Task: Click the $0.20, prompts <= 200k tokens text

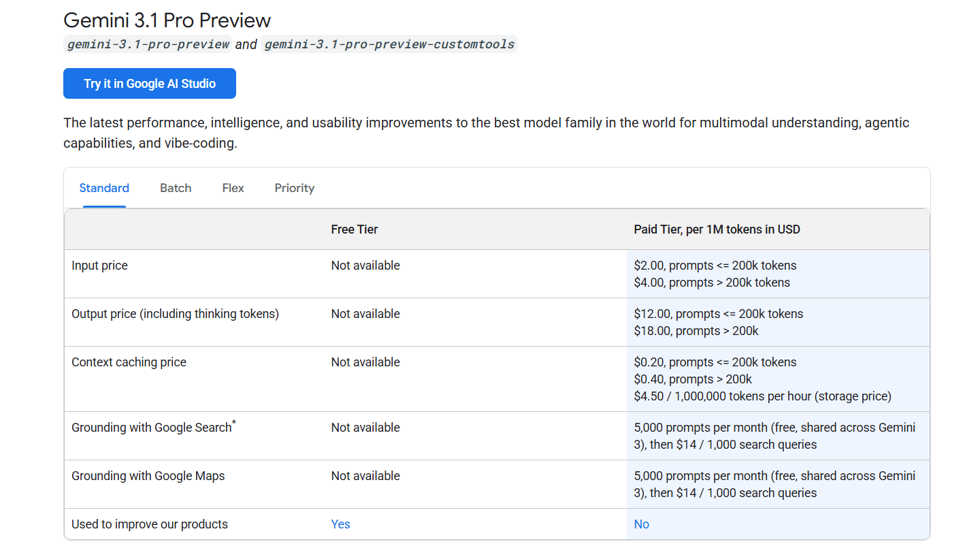Action: point(715,362)
